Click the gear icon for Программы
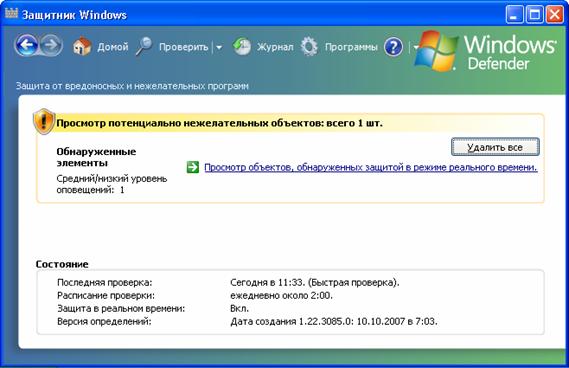 [309, 47]
